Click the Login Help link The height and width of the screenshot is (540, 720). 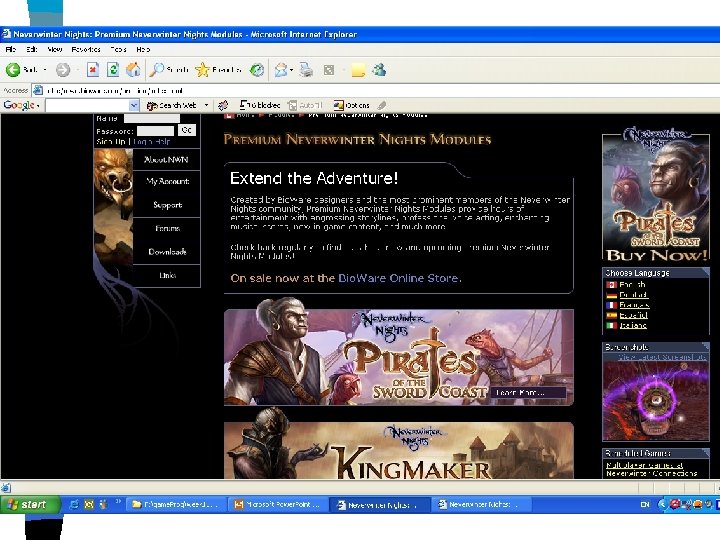[152, 141]
